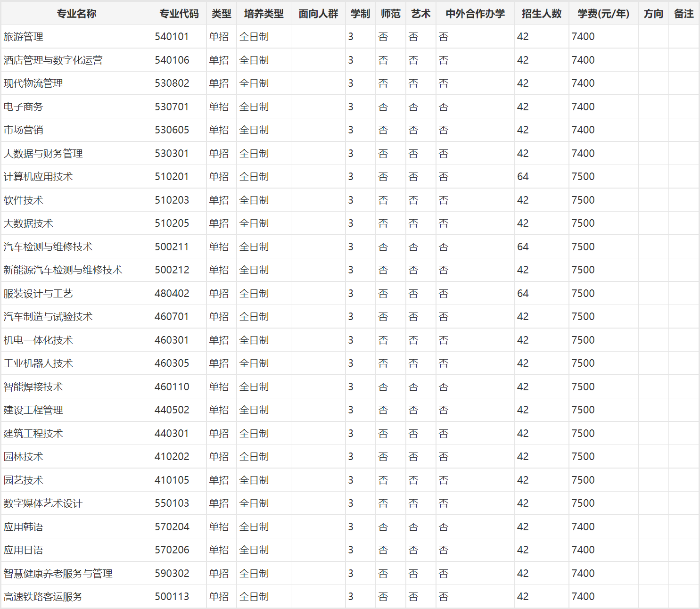The image size is (700, 609).
Task: Click major code 540101
Action: click(172, 37)
